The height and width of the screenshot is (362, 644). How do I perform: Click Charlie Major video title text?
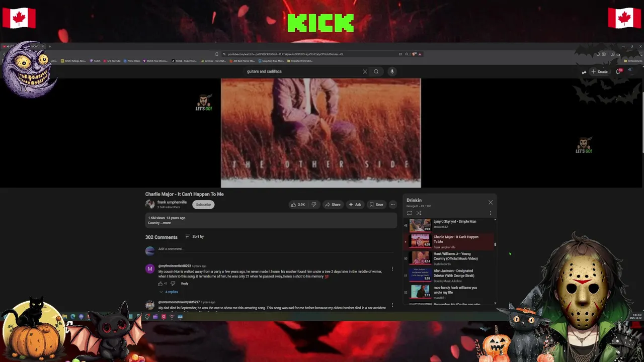pos(185,194)
